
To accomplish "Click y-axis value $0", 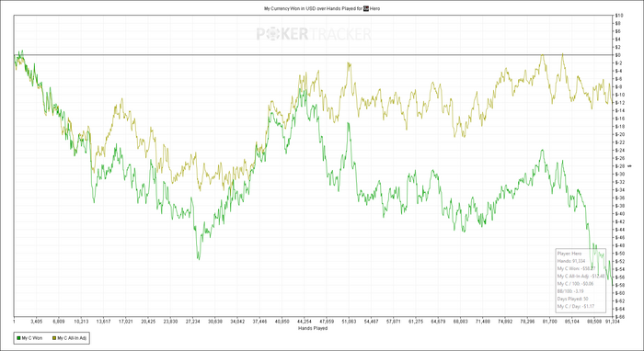I will click(x=617, y=55).
